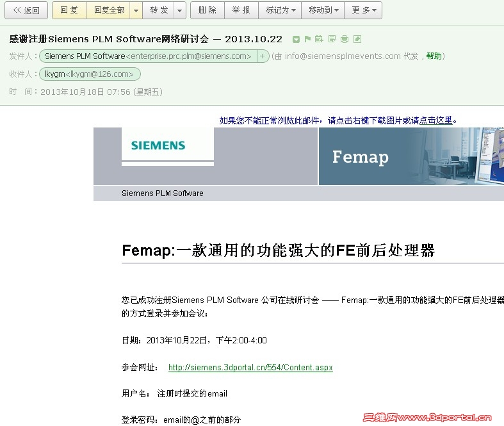The width and height of the screenshot is (504, 426).
Task: Reply to all with 回复全部
Action: tap(108, 10)
